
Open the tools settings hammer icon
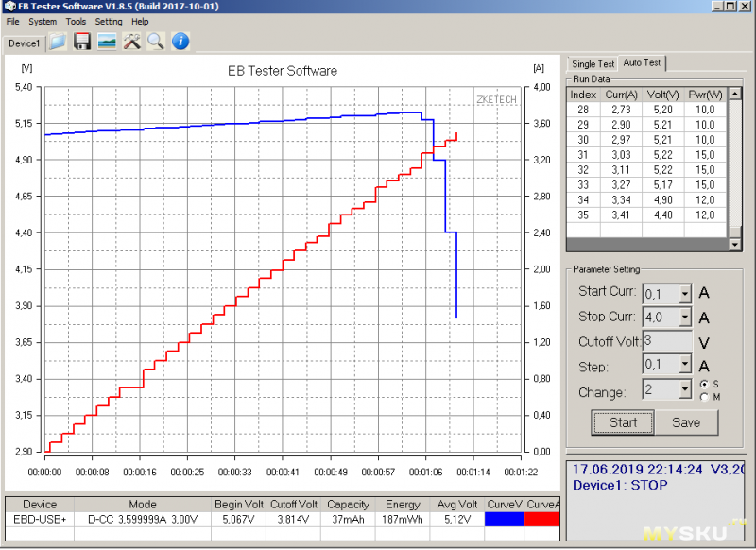[131, 42]
